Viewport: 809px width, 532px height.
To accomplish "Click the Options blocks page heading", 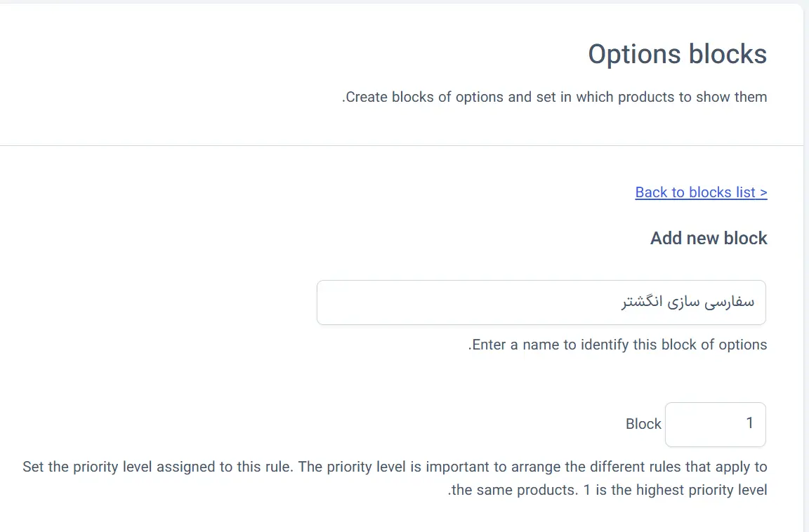I will (x=678, y=54).
